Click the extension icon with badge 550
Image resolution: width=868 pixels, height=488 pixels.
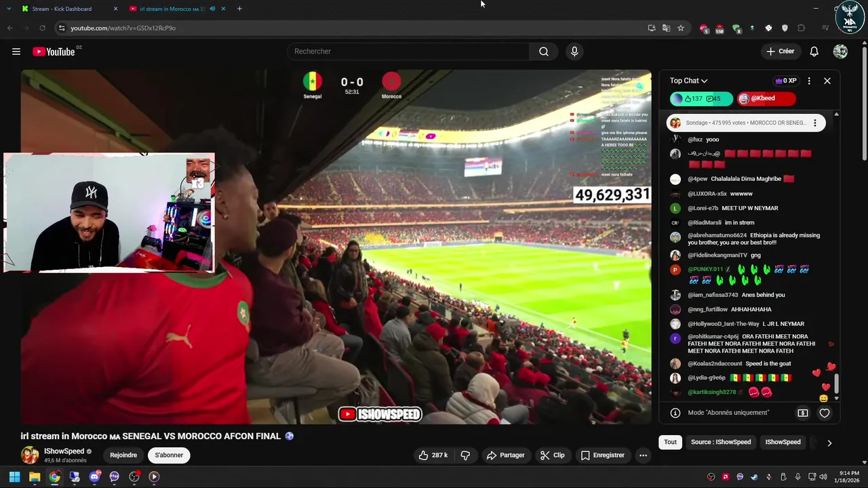pos(719,28)
